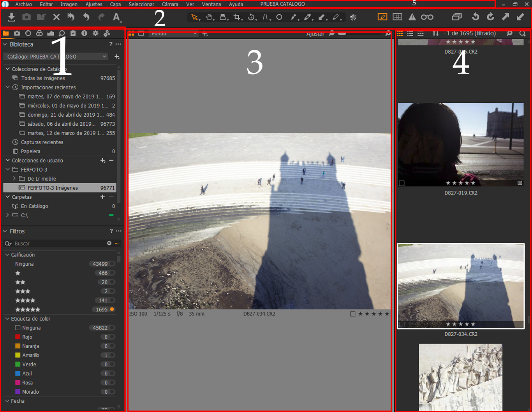This screenshot has height=412, width=532.
Task: Open the Metadata info tool tab
Action: 84,33
